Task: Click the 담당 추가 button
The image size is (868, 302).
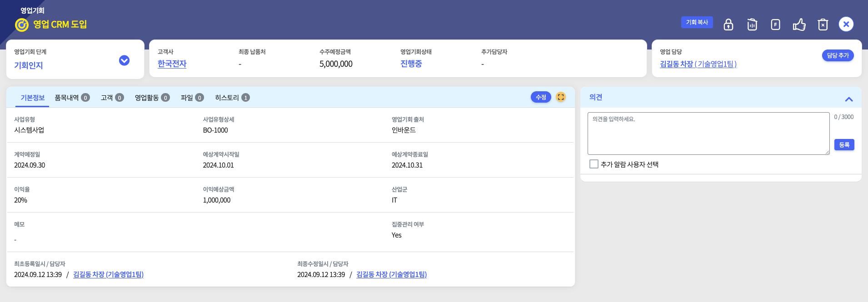Action: coord(838,55)
